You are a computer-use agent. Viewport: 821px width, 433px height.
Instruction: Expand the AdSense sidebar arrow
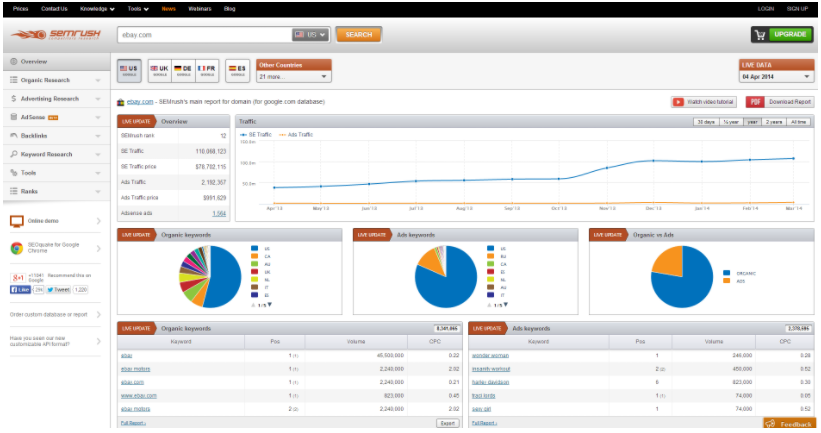(98, 117)
